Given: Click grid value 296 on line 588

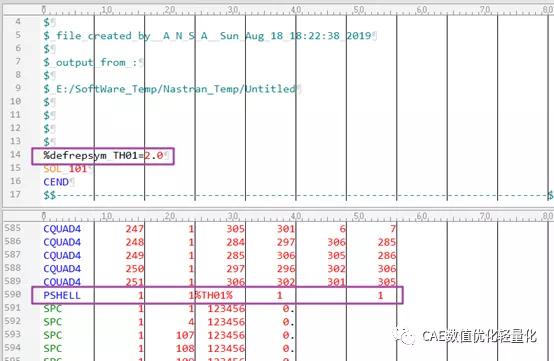Looking at the screenshot, I should [286, 269].
